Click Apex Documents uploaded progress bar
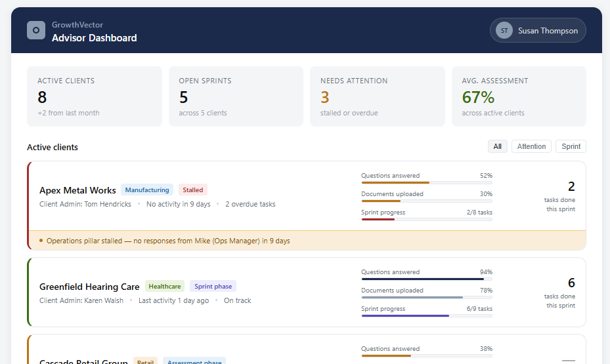Viewport: 610px width, 364px height. click(427, 201)
